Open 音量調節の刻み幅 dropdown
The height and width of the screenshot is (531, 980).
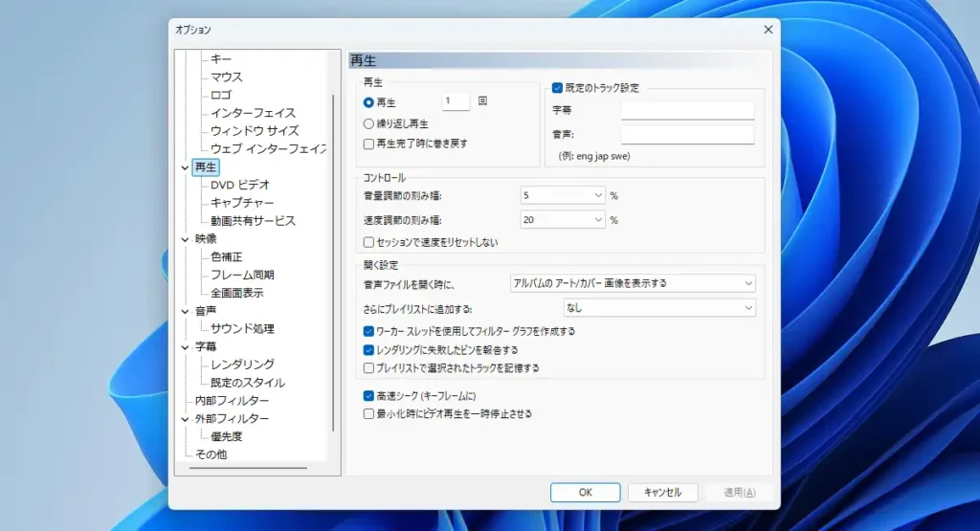563,195
